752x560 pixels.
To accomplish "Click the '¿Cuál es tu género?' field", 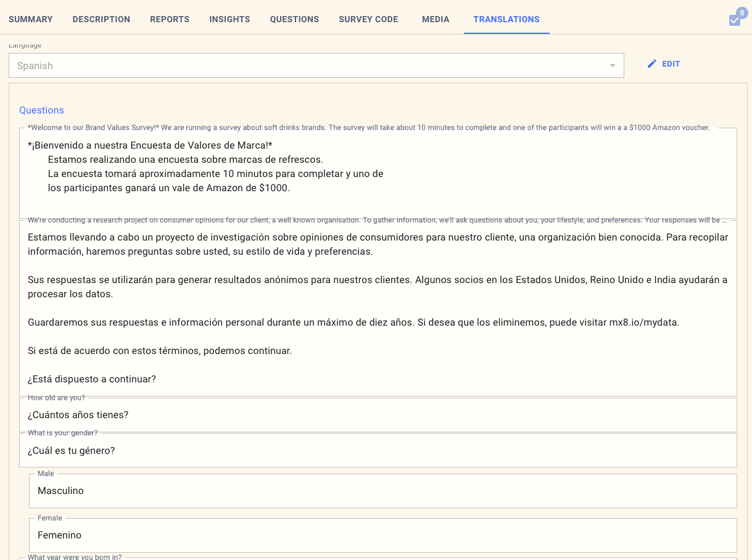I will coord(378,451).
